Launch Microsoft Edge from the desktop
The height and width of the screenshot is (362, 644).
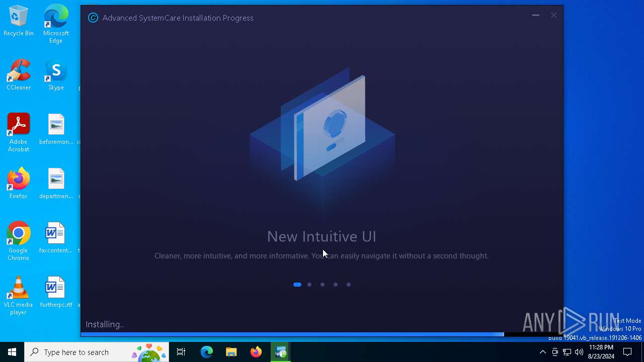click(56, 24)
